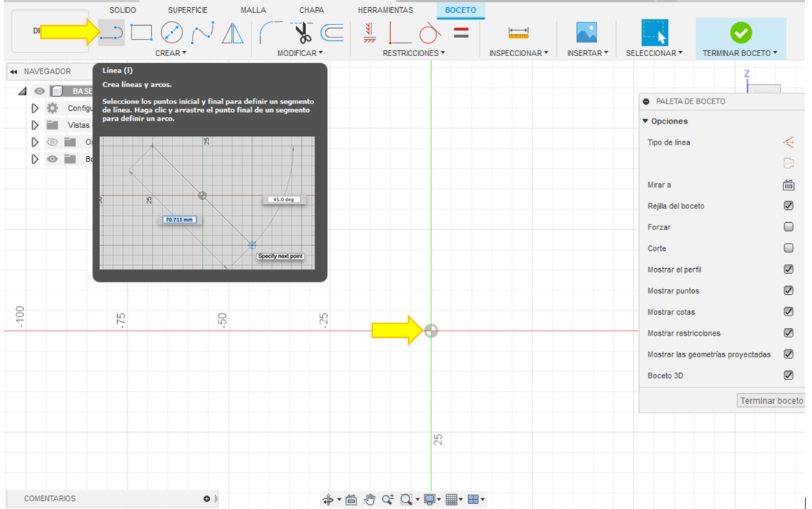Switch to the HERRAMIENTAS tab

click(385, 10)
